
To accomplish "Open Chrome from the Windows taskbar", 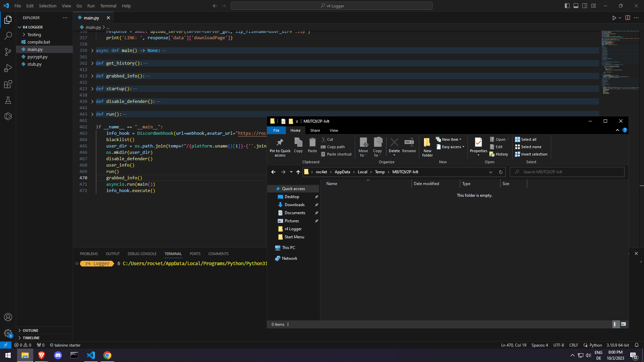I will click(x=107, y=355).
